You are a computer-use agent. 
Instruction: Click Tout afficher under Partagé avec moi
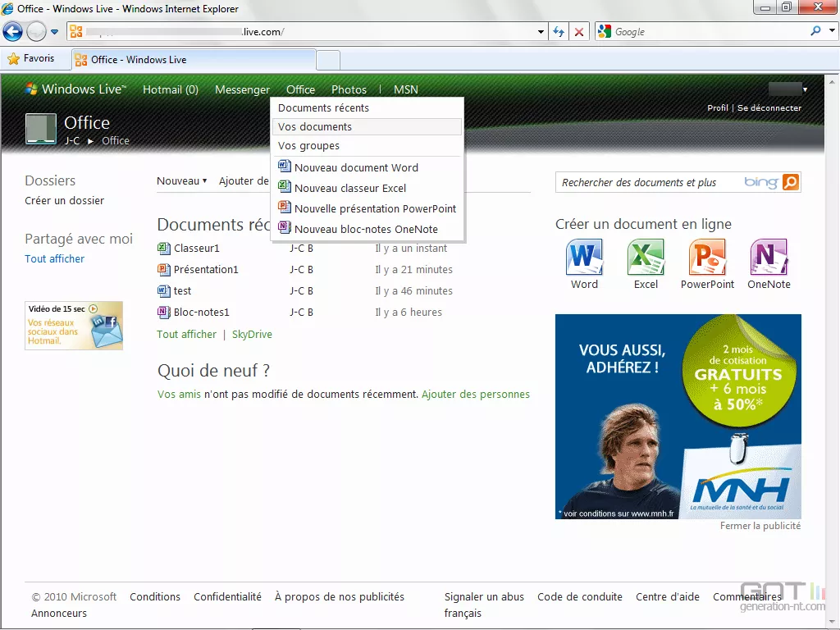coord(55,258)
